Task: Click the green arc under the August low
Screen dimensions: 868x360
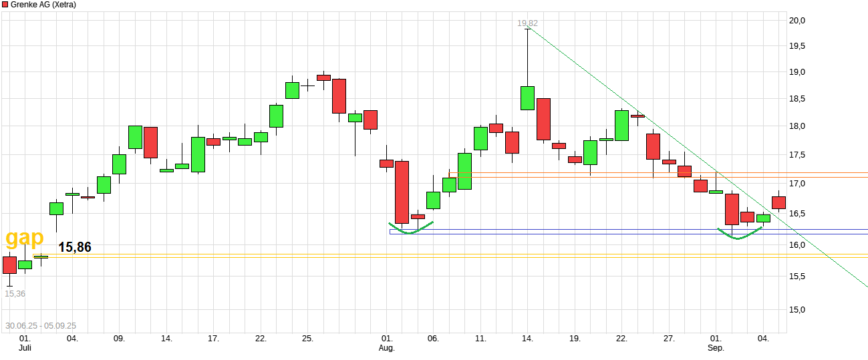Action: (410, 229)
